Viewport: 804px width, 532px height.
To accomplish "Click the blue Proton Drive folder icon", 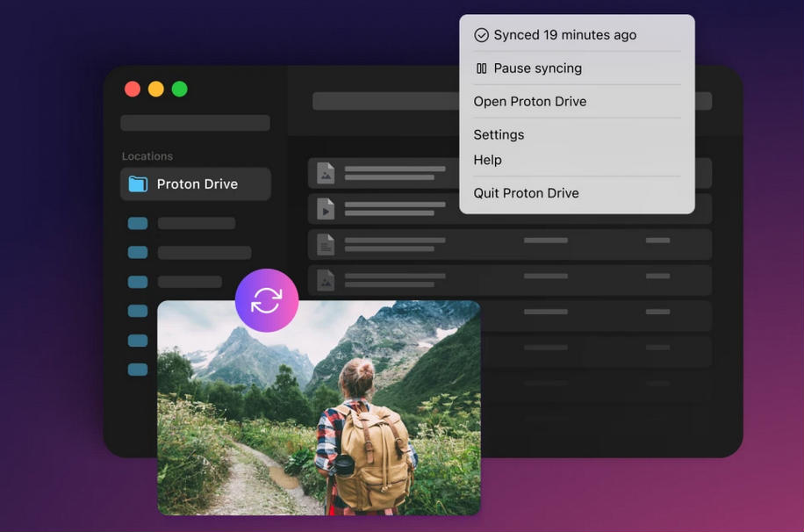I will point(138,183).
